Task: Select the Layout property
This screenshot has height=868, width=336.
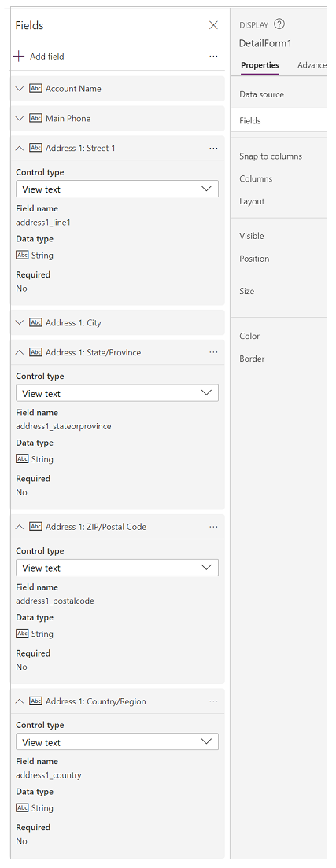Action: [252, 201]
